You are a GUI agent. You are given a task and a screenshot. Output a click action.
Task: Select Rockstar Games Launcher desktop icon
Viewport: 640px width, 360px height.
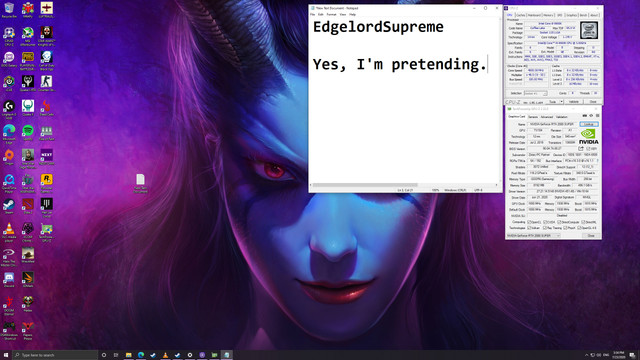[47, 183]
